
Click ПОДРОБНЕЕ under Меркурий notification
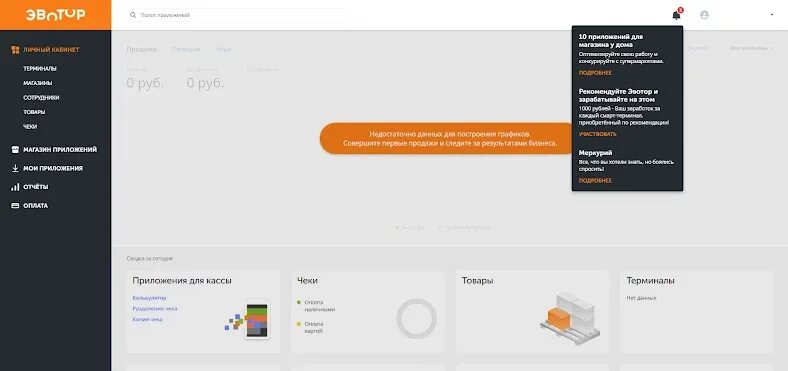coord(595,180)
